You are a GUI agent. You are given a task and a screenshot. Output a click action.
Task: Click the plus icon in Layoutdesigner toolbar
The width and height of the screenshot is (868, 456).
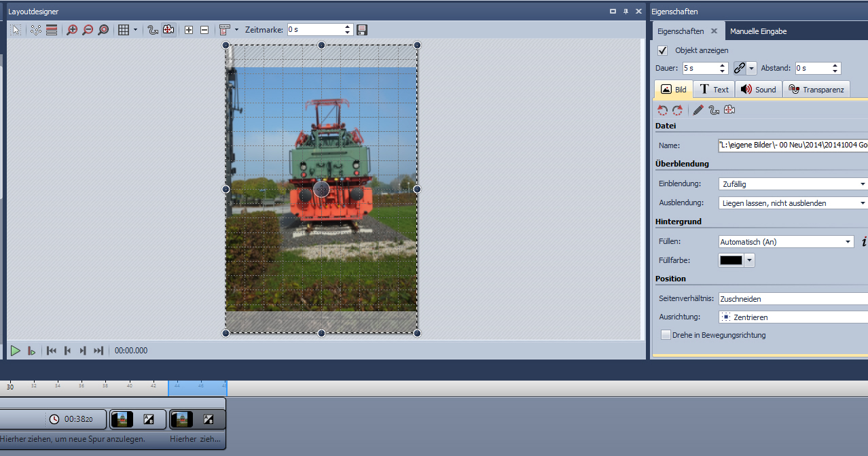click(x=189, y=30)
